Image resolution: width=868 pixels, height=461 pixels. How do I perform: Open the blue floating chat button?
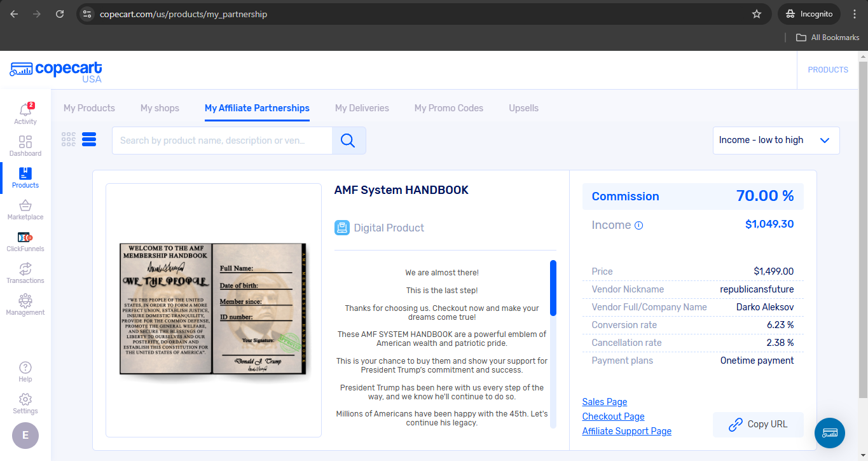[x=830, y=433]
